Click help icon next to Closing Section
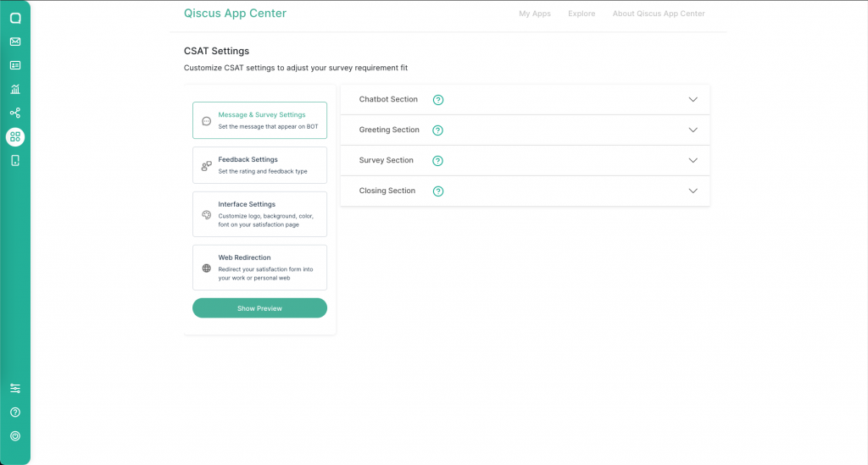Screen dimensions: 868x465 tap(438, 191)
